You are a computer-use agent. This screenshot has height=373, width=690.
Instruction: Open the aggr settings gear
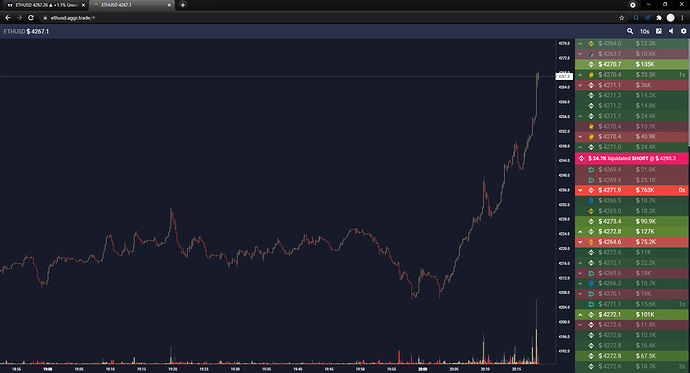[x=683, y=31]
